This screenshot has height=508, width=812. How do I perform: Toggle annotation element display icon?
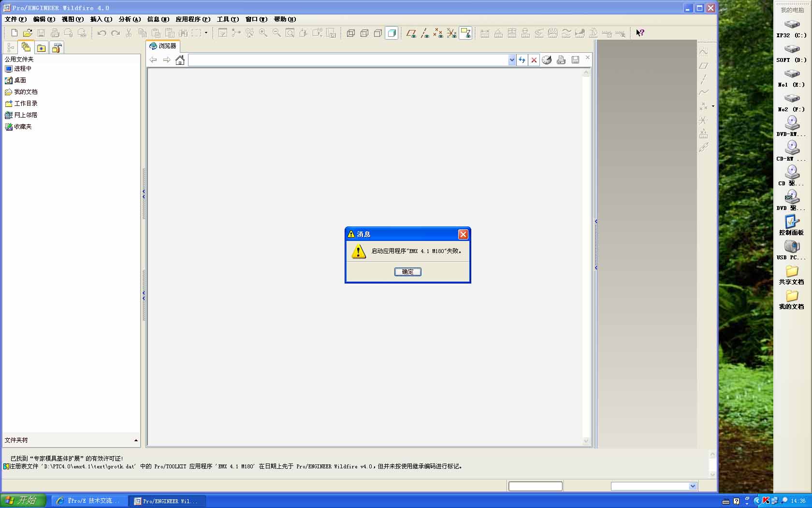[x=465, y=33]
